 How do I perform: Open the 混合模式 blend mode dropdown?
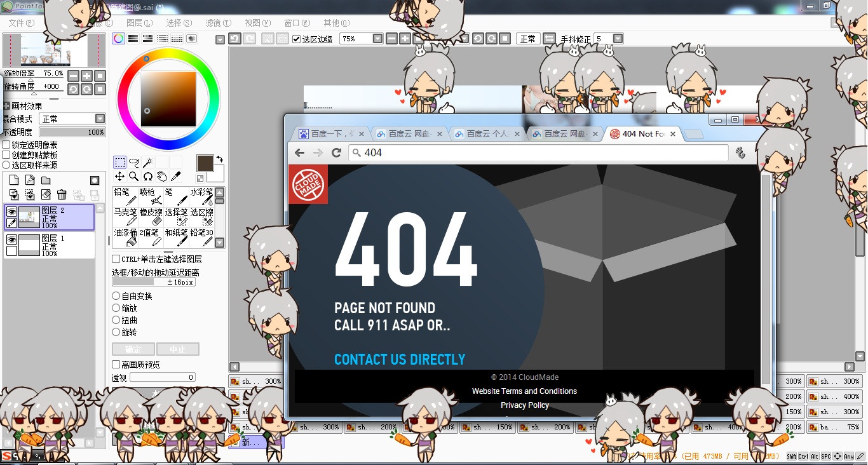tap(100, 119)
